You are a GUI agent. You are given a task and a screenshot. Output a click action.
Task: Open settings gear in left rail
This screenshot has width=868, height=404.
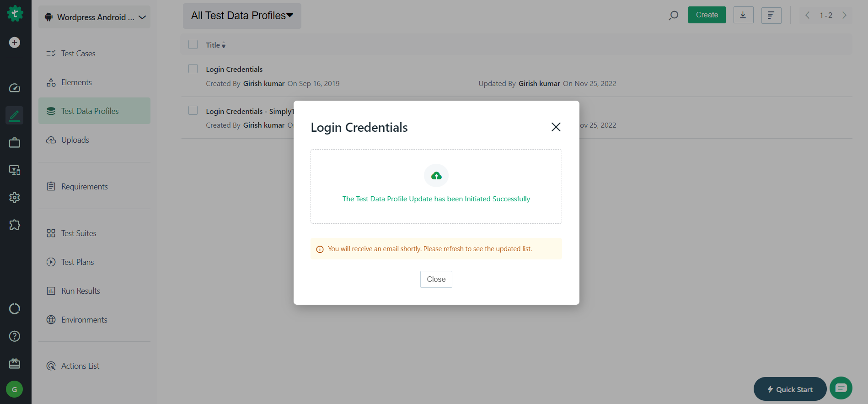(x=15, y=198)
